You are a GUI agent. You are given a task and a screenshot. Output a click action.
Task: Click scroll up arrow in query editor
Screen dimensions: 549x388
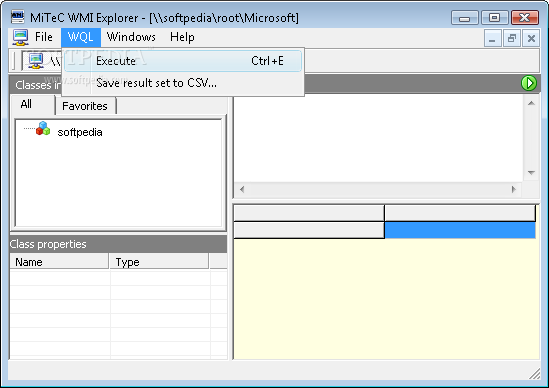tap(531, 103)
